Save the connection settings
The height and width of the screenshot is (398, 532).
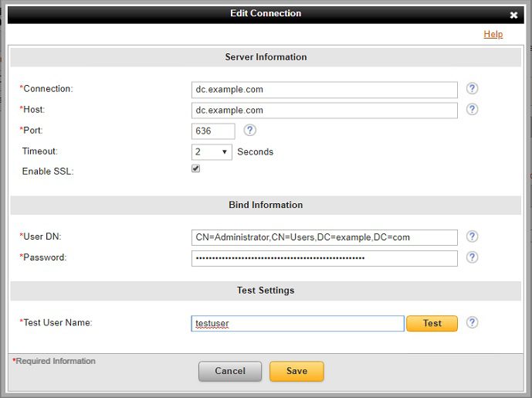tap(296, 371)
